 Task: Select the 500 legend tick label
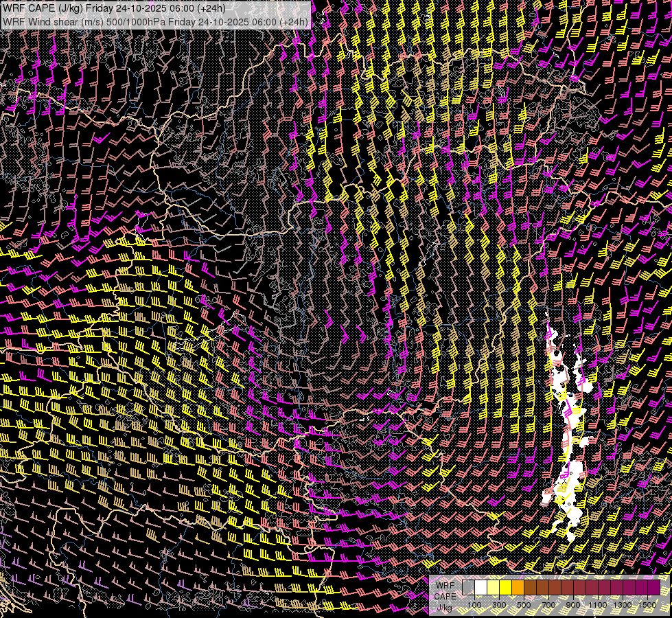[524, 604]
